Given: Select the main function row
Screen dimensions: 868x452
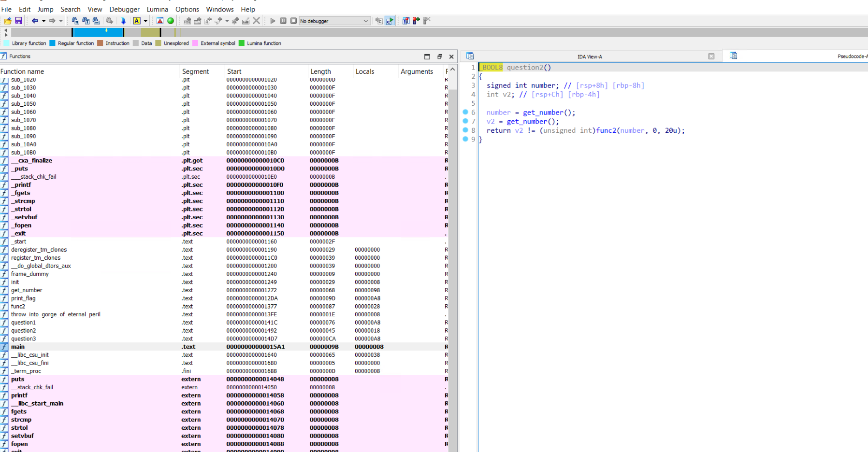Looking at the screenshot, I should coord(224,347).
